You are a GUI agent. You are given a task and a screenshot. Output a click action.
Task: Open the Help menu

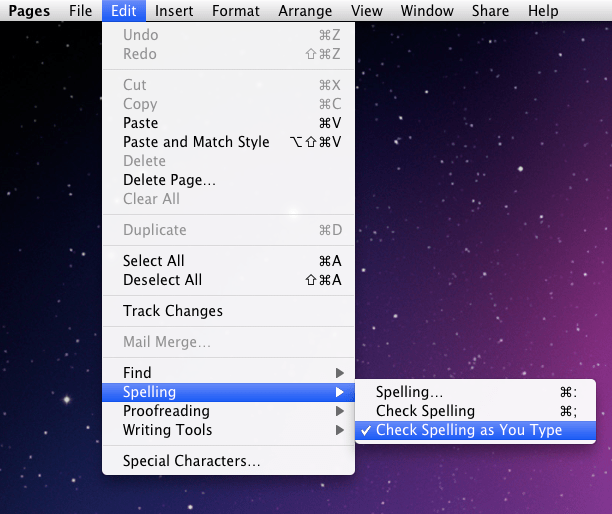pyautogui.click(x=543, y=11)
